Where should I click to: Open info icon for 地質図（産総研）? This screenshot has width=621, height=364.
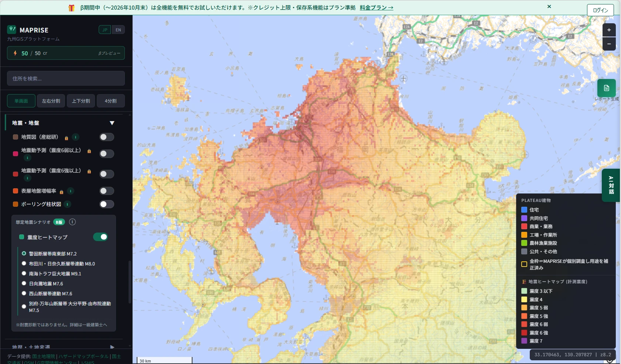pyautogui.click(x=75, y=137)
